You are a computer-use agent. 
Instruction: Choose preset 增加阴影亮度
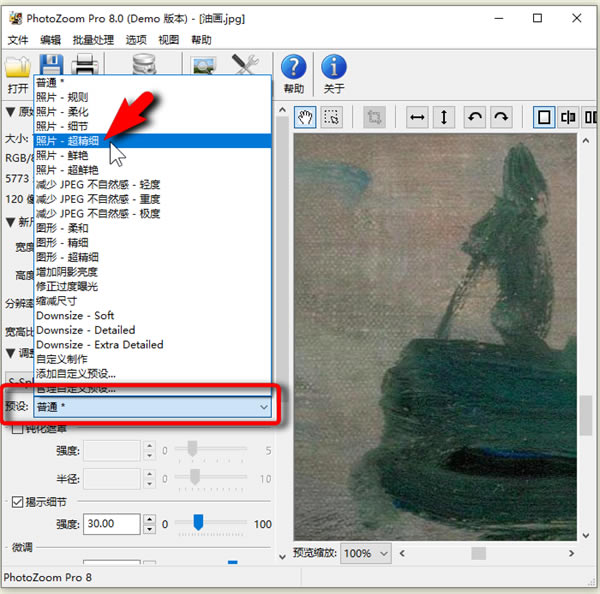click(153, 272)
